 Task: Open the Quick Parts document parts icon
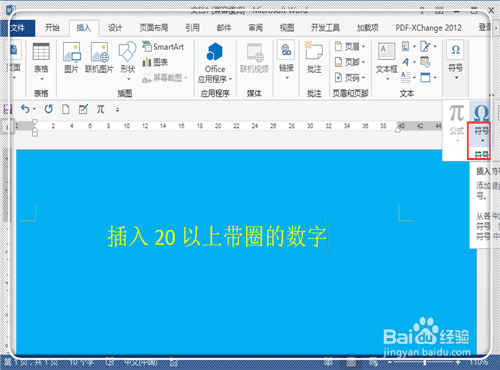coord(406,46)
